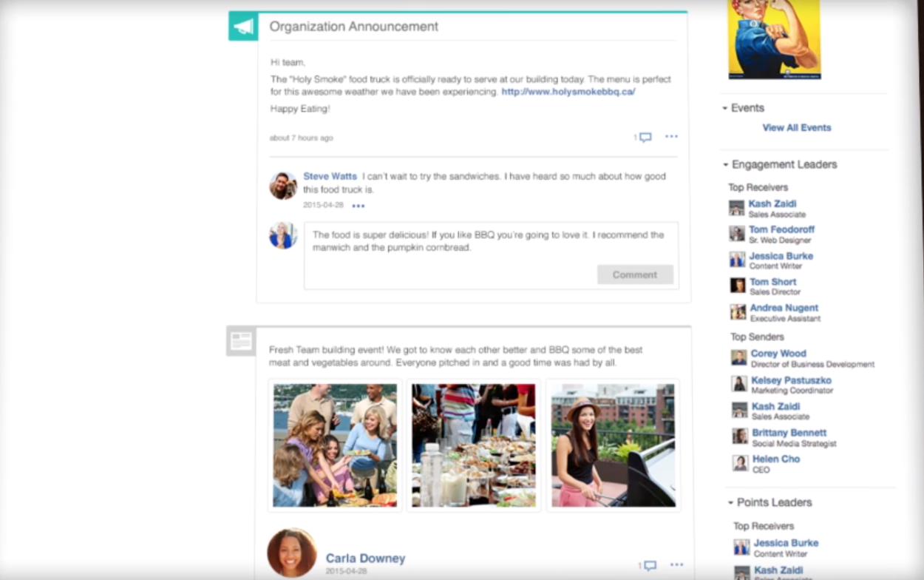924x580 pixels.
Task: Click the Organization Announcement megaphone icon
Action: (x=243, y=27)
